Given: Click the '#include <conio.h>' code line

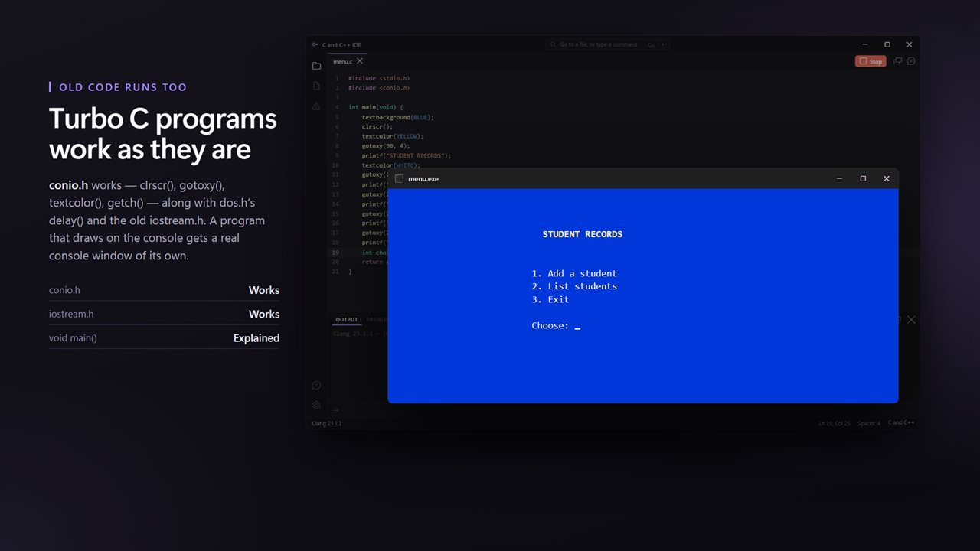Looking at the screenshot, I should point(379,88).
